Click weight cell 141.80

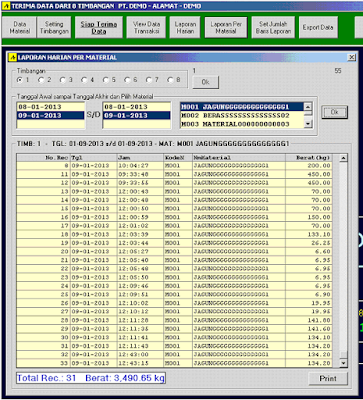(309, 320)
